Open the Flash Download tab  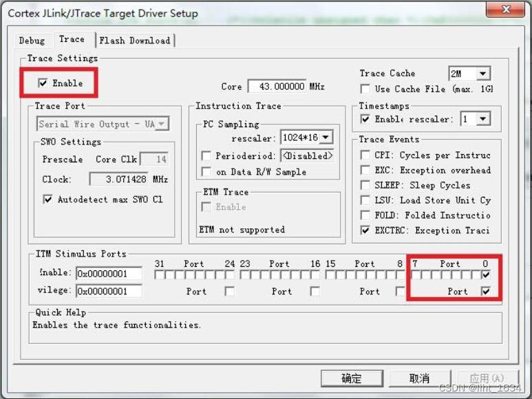click(135, 41)
